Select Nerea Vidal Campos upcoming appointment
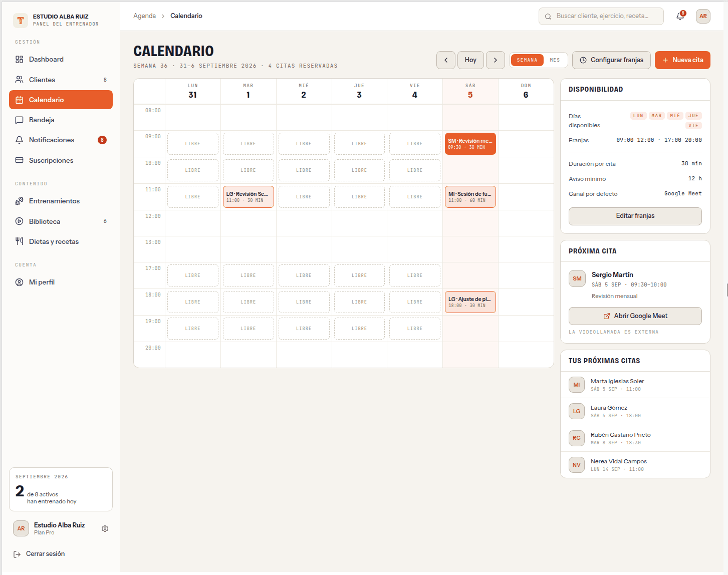This screenshot has height=575, width=728. coord(635,465)
